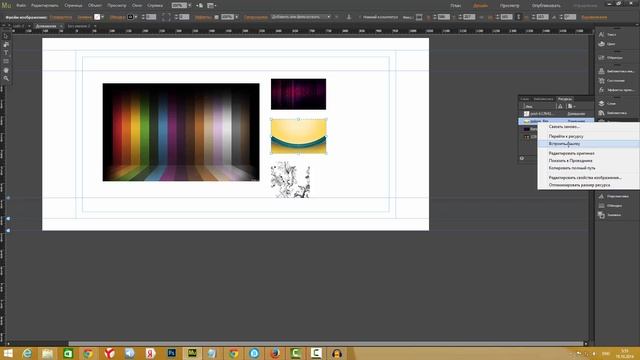Open the Объект menu
Image resolution: width=640 pixels, height=360 pixels.
pos(95,6)
